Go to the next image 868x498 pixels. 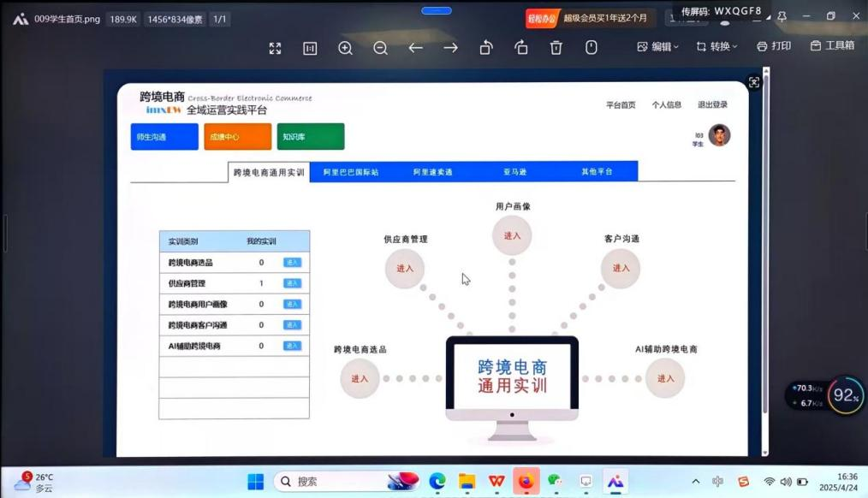click(x=450, y=48)
